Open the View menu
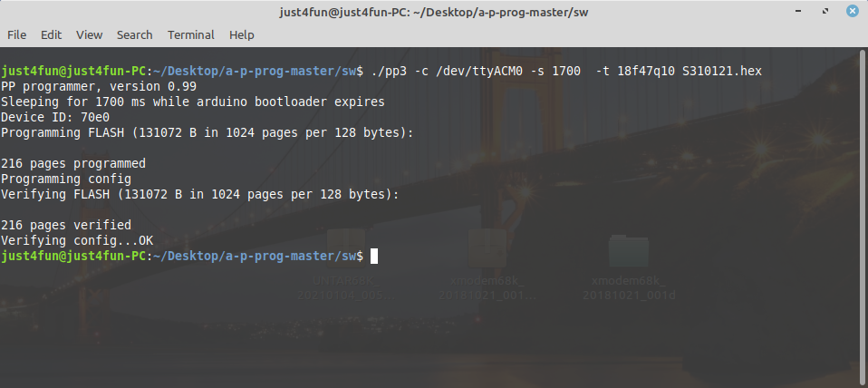 pyautogui.click(x=89, y=34)
